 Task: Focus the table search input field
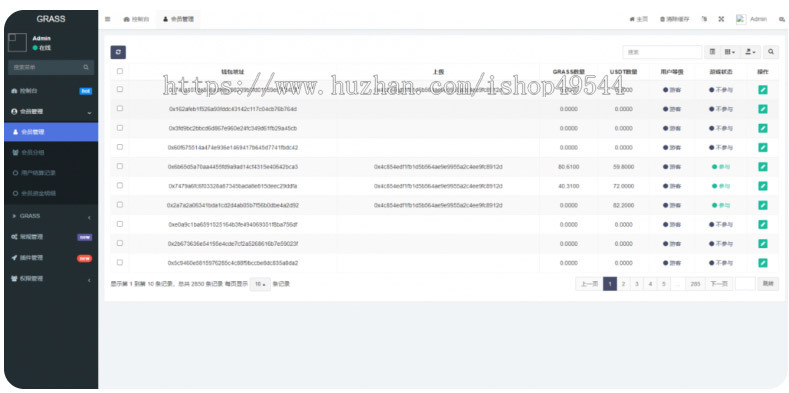tap(662, 52)
